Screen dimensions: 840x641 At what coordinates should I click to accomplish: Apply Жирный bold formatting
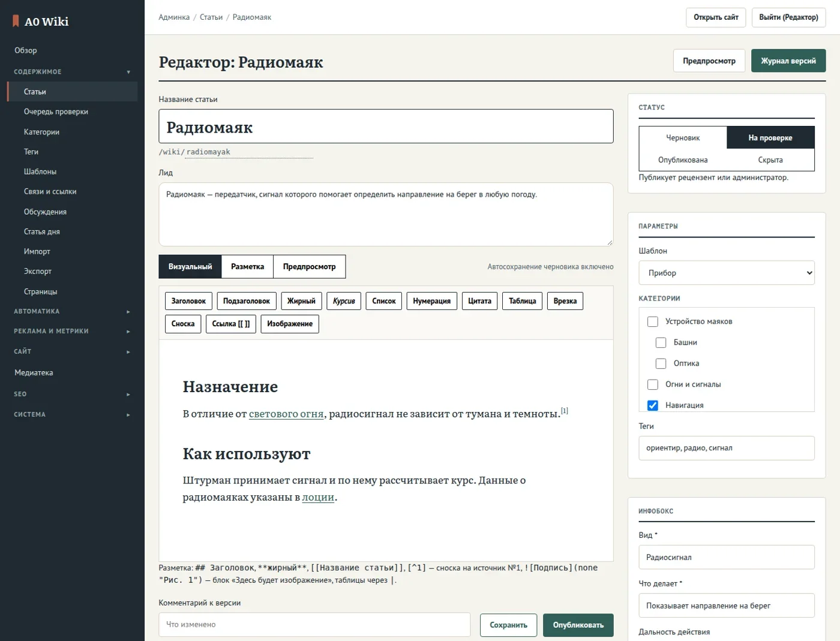point(301,301)
